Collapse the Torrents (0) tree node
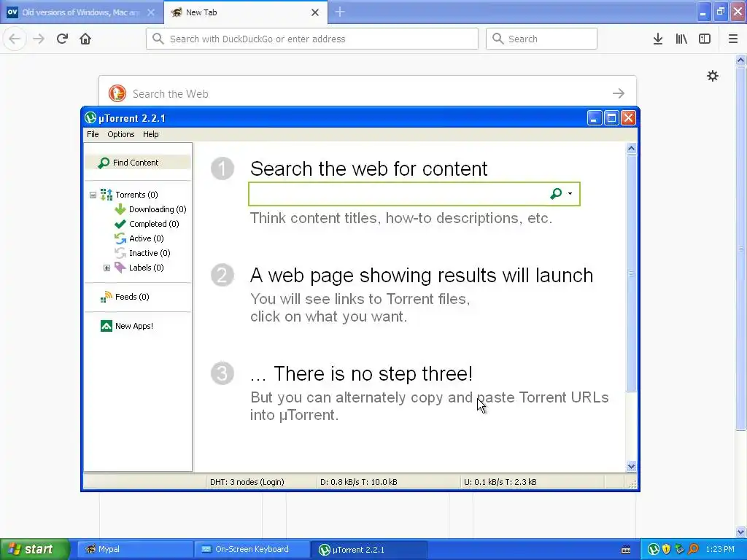Viewport: 747px width, 560px height. [x=93, y=195]
